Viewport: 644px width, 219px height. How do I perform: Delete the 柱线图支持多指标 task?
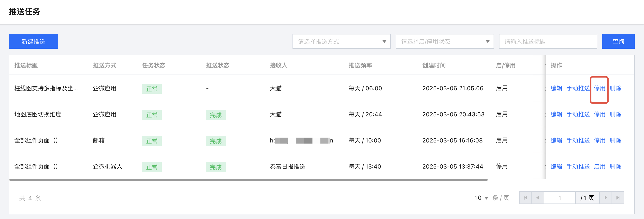[615, 88]
